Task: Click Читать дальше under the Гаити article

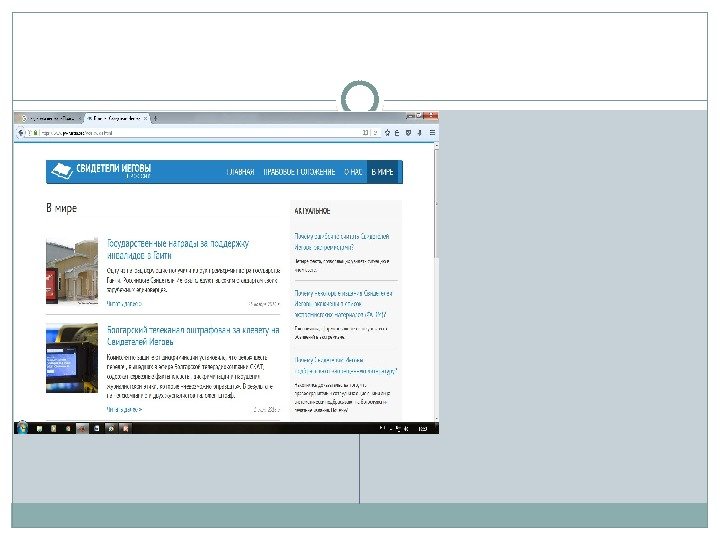Action: (124, 304)
